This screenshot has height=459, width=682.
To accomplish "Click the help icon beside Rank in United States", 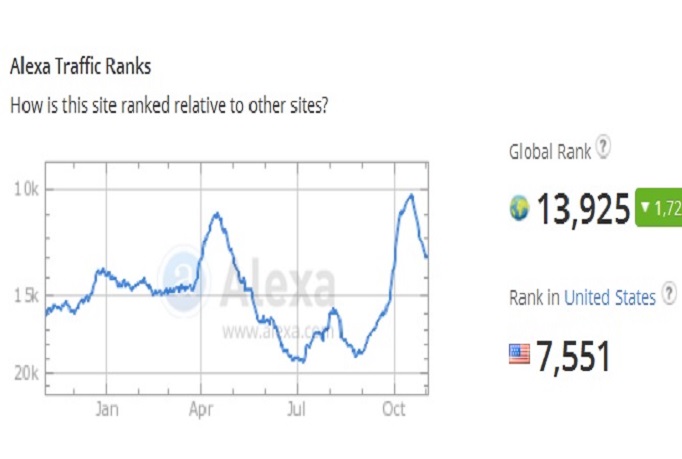I will click(669, 297).
